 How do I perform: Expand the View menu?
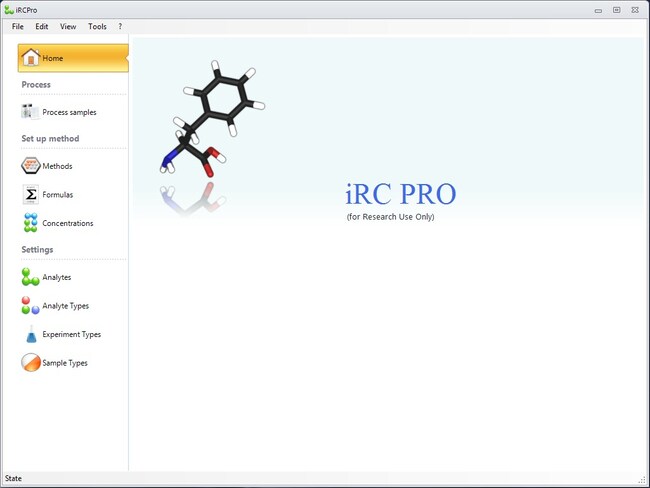(x=68, y=26)
